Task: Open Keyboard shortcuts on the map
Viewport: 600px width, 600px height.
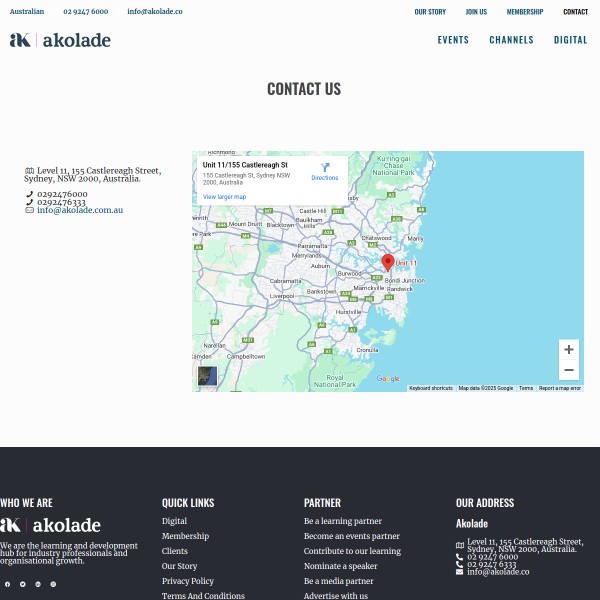Action: (x=431, y=388)
